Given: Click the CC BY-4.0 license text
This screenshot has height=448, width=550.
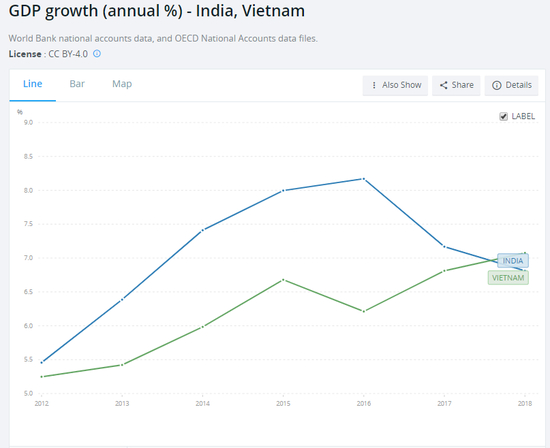Looking at the screenshot, I should pos(68,54).
